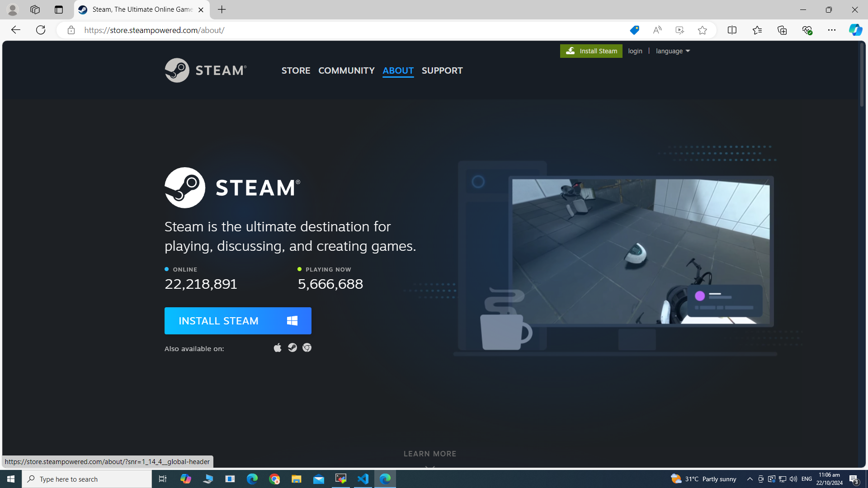Go to the COMMUNITY menu item

tap(346, 70)
